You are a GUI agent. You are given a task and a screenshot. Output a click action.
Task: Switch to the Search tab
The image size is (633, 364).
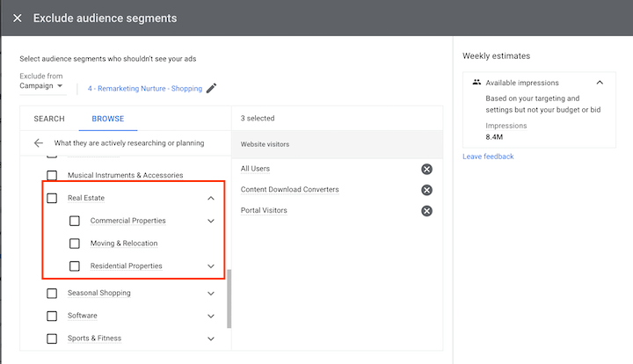point(49,119)
